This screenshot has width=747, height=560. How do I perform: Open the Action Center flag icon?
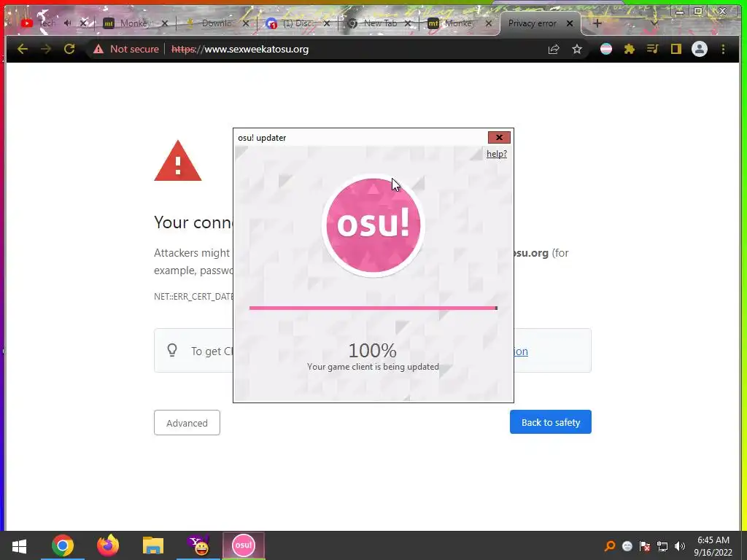645,546
